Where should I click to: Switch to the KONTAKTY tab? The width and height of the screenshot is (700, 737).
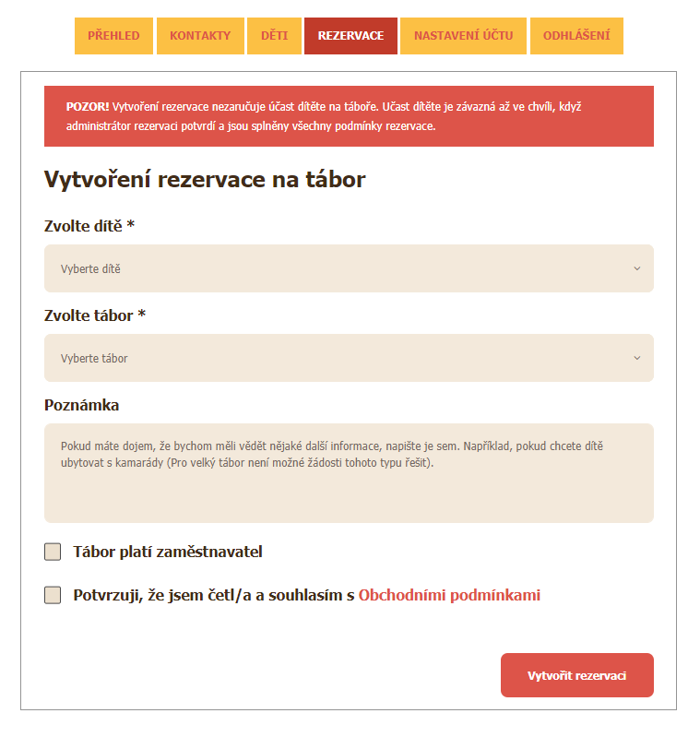pyautogui.click(x=200, y=36)
